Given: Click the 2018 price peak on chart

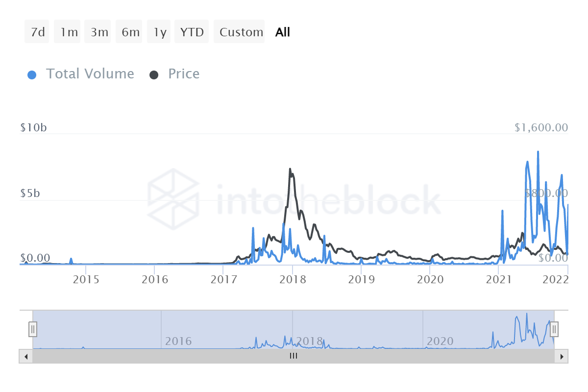Looking at the screenshot, I should [x=290, y=169].
